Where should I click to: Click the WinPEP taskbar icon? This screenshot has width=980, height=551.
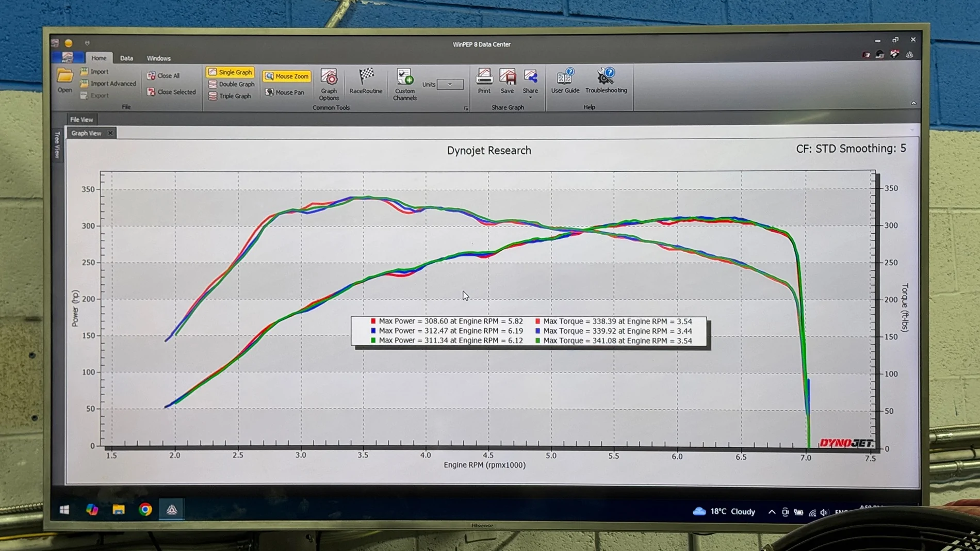point(172,510)
